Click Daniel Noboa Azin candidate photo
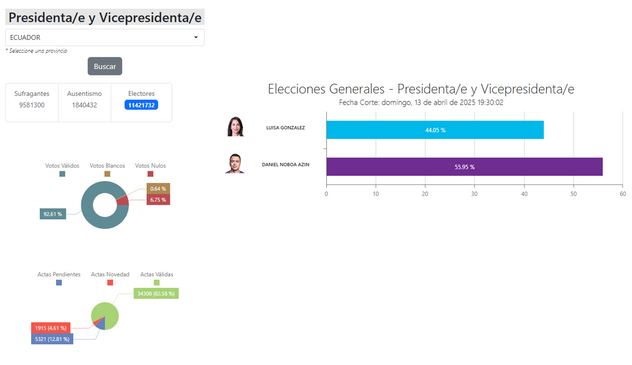The image size is (632, 365). [x=235, y=164]
